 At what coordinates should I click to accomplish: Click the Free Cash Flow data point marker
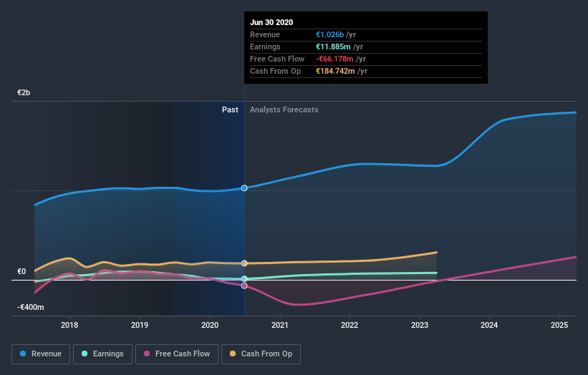click(x=244, y=286)
